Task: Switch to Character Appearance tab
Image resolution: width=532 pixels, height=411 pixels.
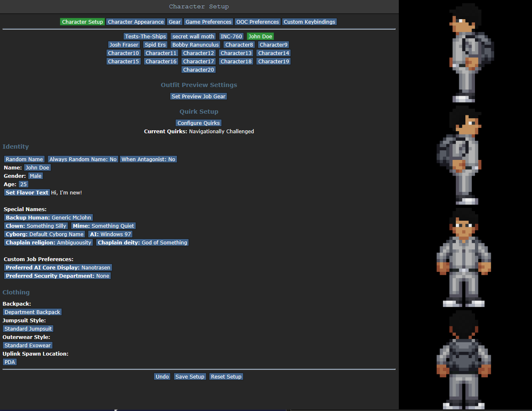Action: 136,22
